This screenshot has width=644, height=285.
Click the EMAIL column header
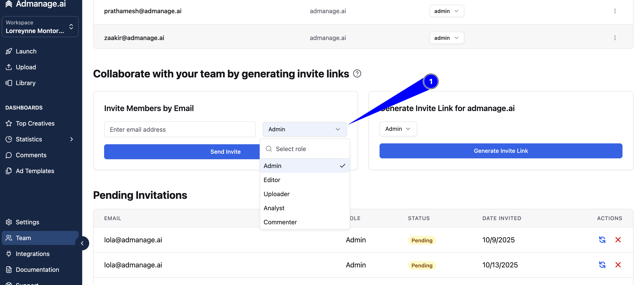pos(113,218)
